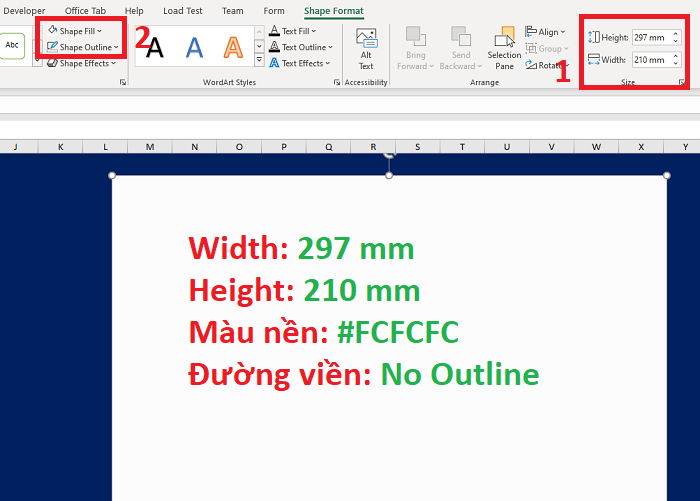
Task: Select column T header
Action: [462, 146]
